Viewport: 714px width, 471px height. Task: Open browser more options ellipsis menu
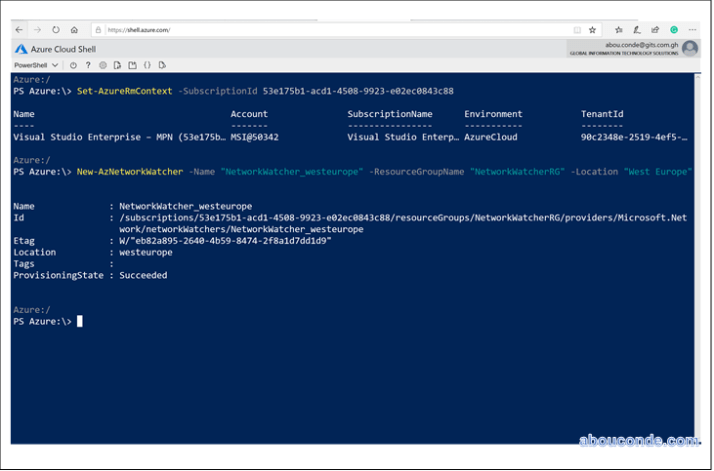pos(693,30)
